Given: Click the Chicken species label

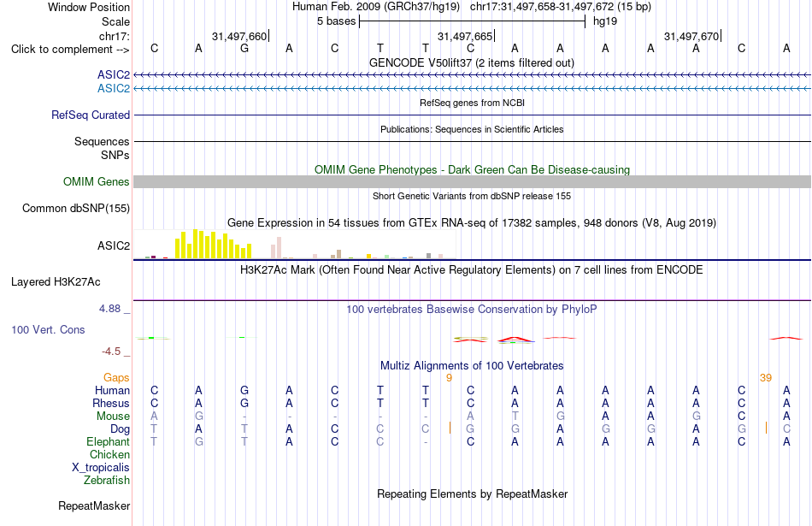Looking at the screenshot, I should [x=109, y=454].
